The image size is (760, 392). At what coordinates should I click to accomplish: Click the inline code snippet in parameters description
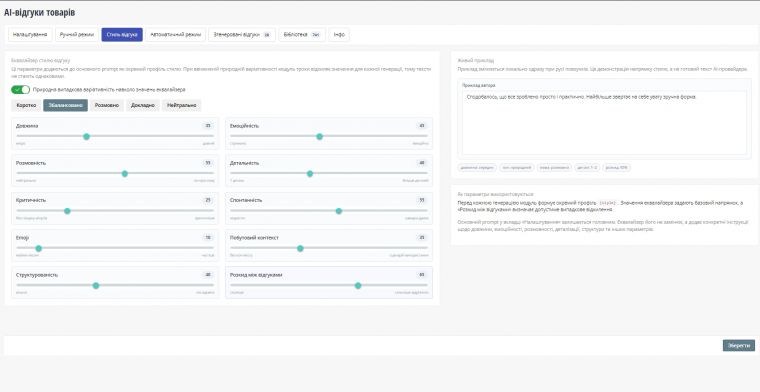[x=607, y=203]
